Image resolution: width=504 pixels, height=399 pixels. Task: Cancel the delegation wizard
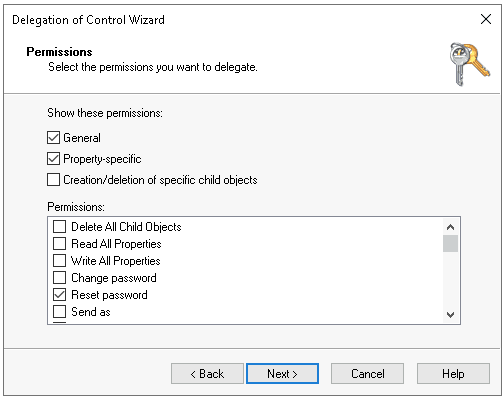click(367, 374)
